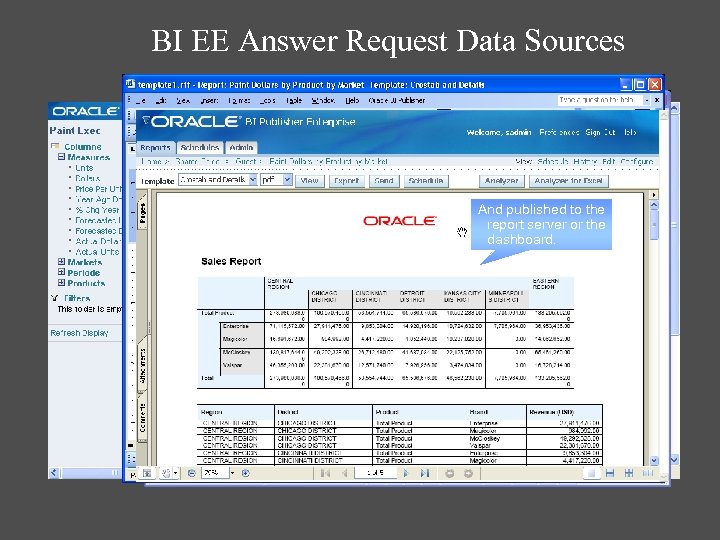720x540 pixels.
Task: Click the Analyzer for Excel button
Action: [568, 180]
